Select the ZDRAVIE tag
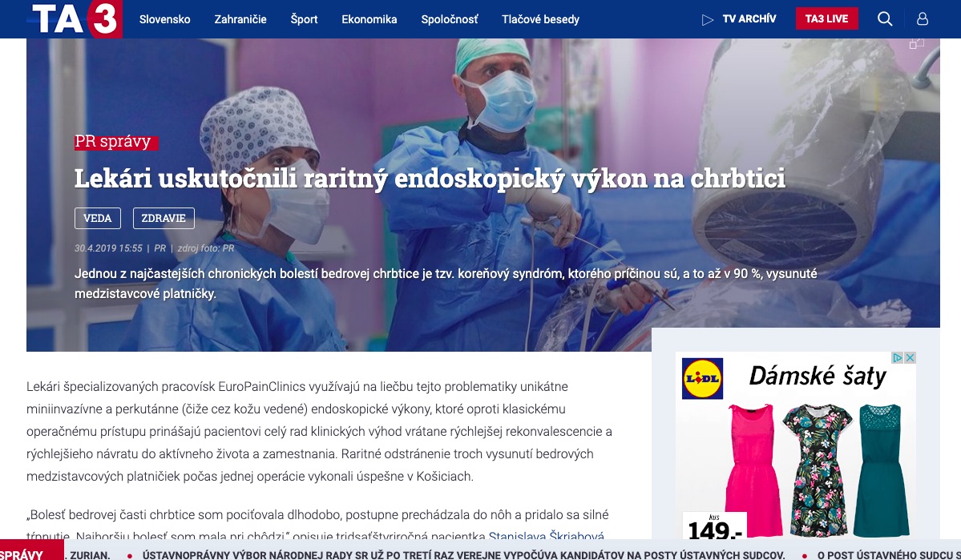The image size is (961, 560). (164, 218)
